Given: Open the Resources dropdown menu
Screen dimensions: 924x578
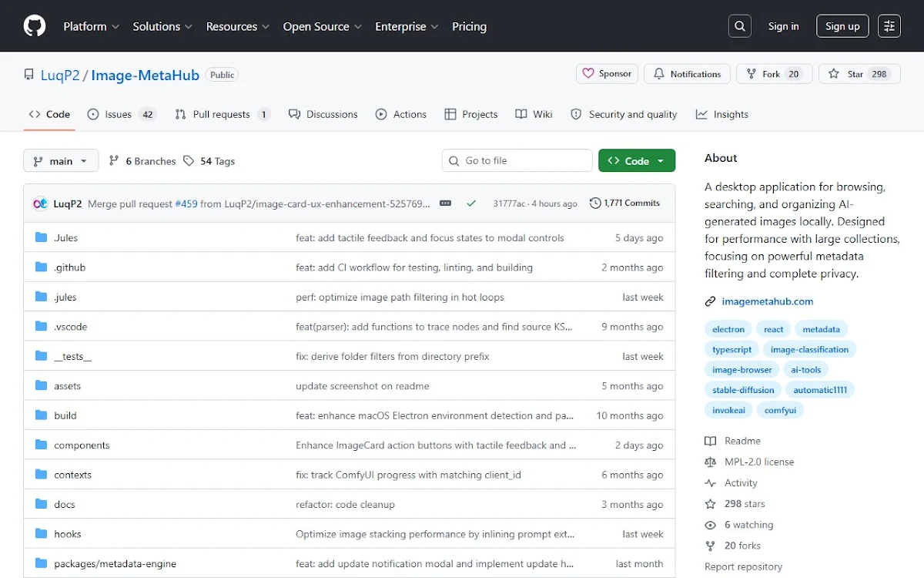Looking at the screenshot, I should (237, 26).
